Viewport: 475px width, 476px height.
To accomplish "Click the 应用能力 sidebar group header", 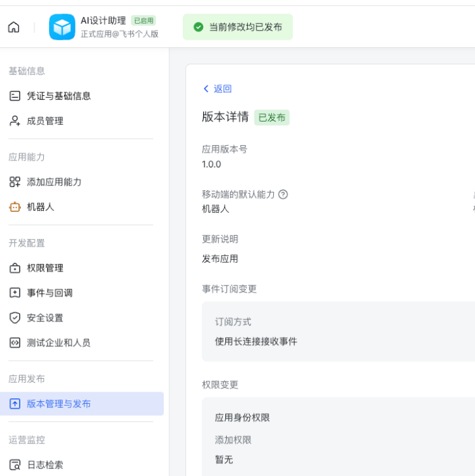I will coord(27,157).
